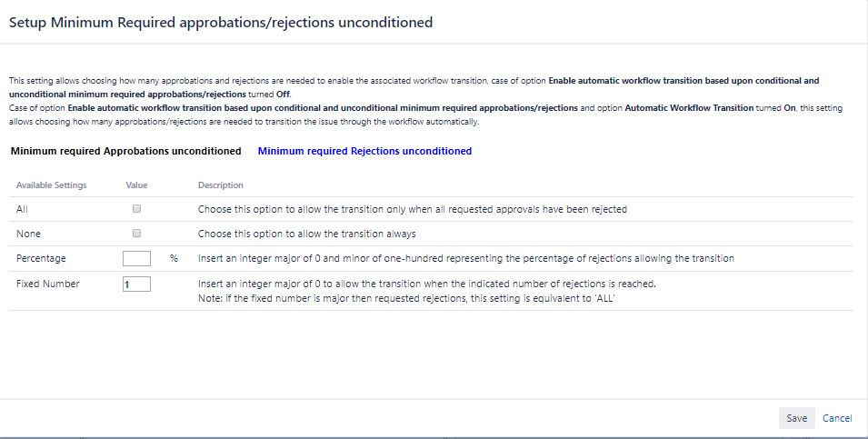Click the dialog title 'Setup Minimum Required approbations/rejections unconditioned'
Viewport: 868px width, 439px height.
coord(221,22)
